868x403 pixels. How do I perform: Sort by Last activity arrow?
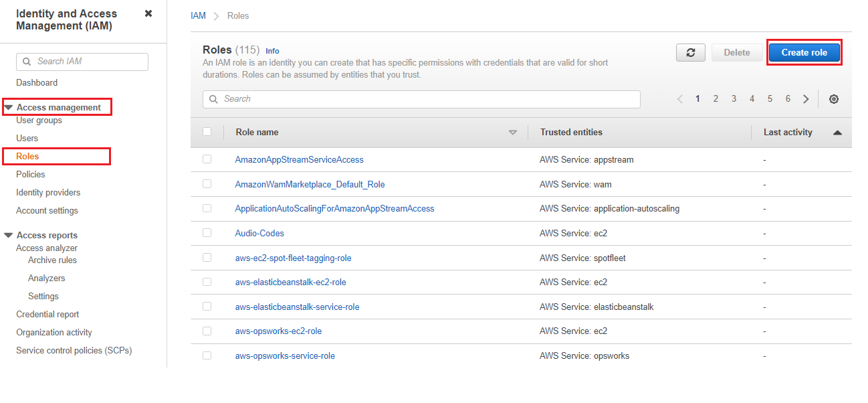coord(837,133)
